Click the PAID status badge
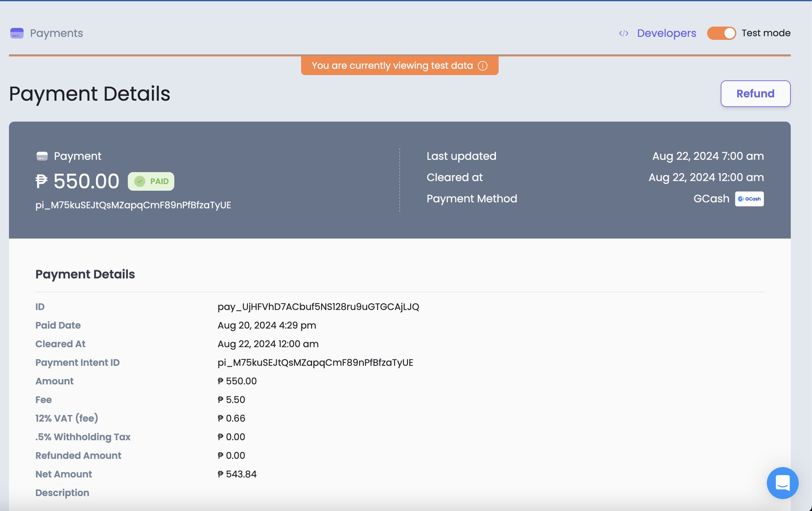The height and width of the screenshot is (511, 812). pyautogui.click(x=151, y=181)
